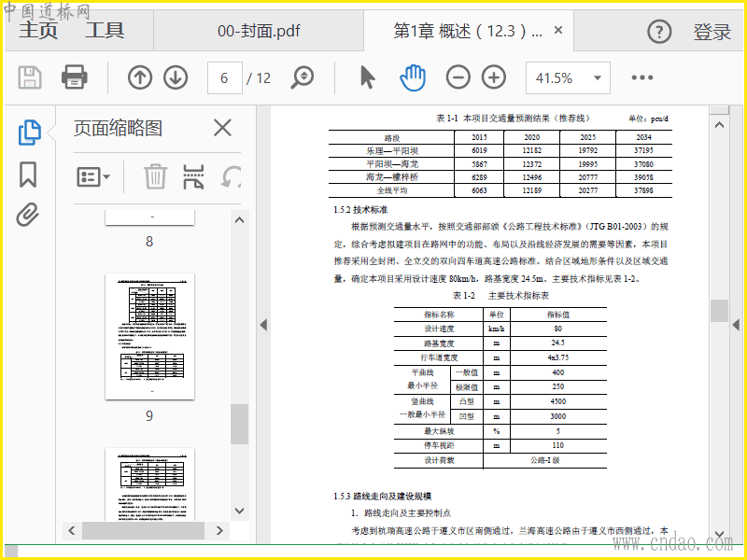
Task: Open more tools ellipsis menu
Action: click(x=642, y=77)
